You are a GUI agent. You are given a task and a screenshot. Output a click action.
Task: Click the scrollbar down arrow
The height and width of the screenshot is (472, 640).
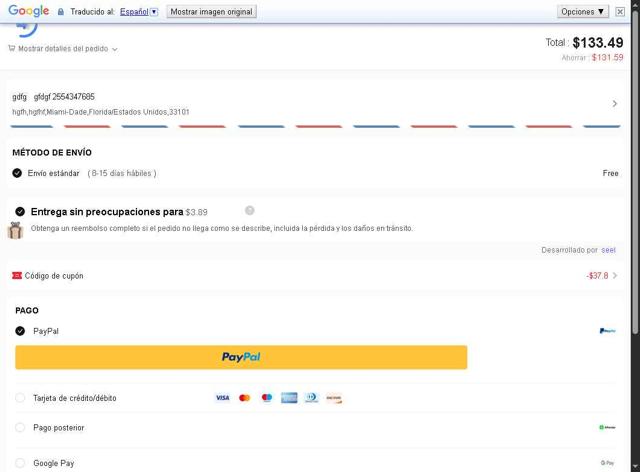coord(635,467)
